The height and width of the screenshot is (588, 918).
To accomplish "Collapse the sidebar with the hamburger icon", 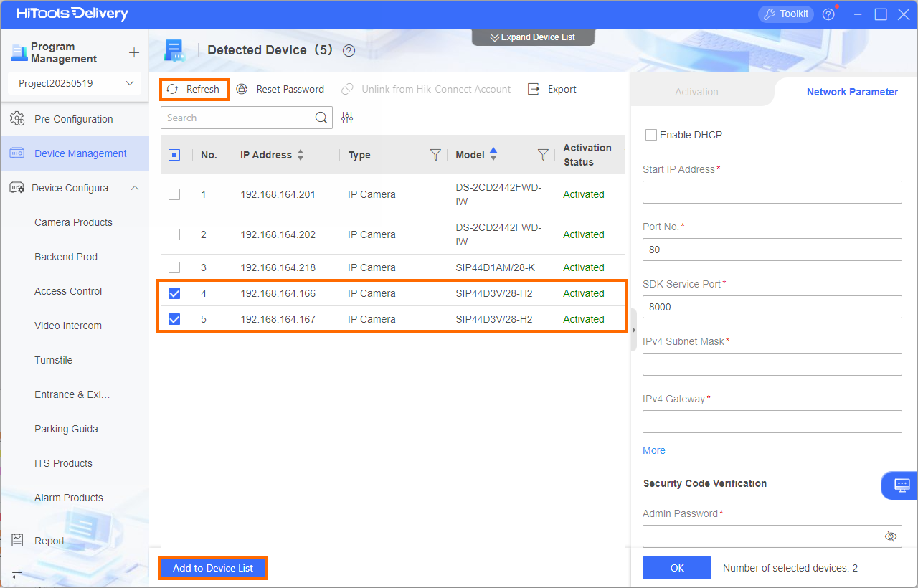I will (x=17, y=574).
